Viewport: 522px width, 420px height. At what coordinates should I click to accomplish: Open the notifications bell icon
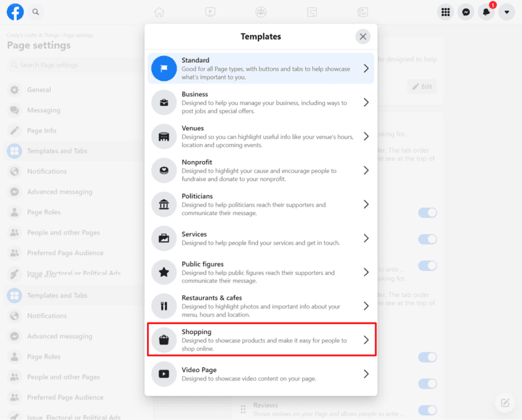(487, 12)
